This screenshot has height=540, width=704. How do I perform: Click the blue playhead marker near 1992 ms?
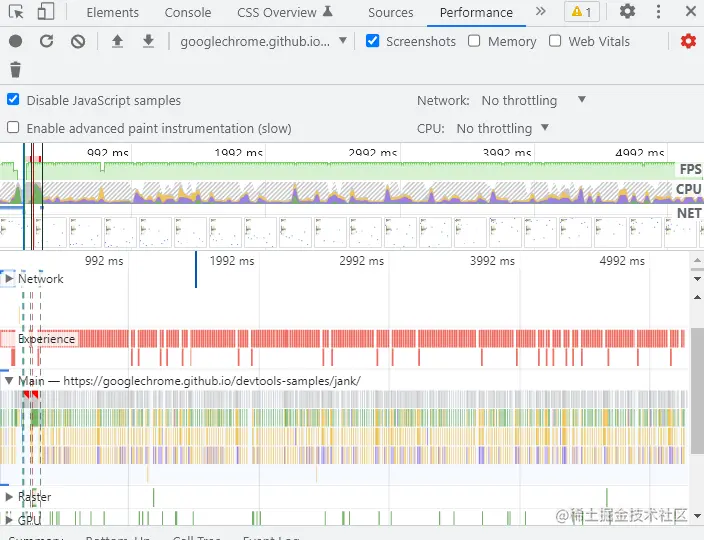(196, 269)
